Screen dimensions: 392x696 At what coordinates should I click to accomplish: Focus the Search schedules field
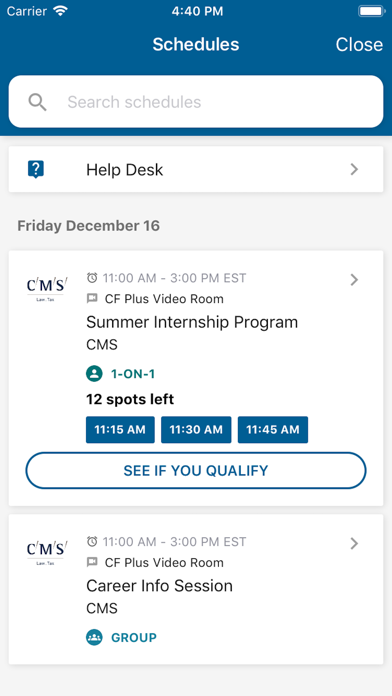point(196,102)
